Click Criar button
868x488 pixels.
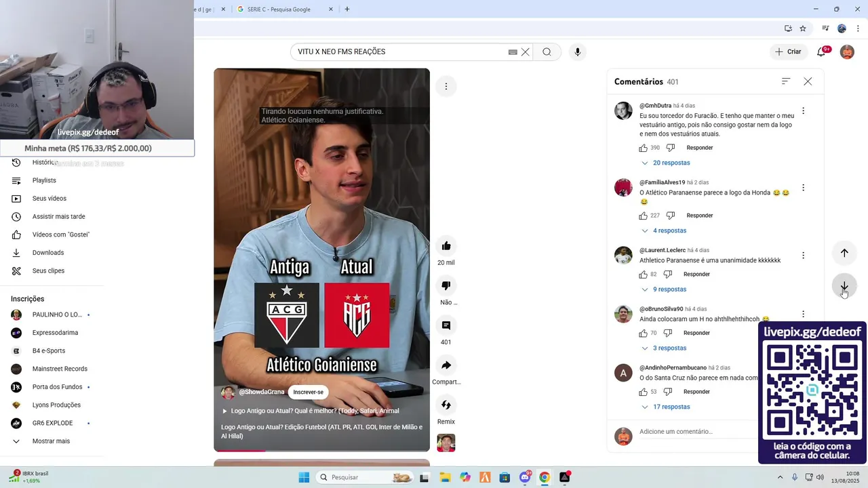point(788,52)
